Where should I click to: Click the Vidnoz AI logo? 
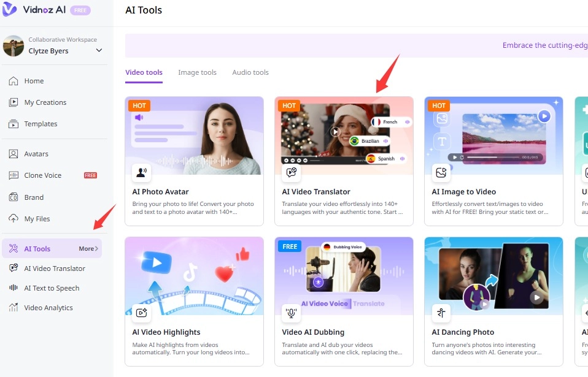[x=34, y=10]
